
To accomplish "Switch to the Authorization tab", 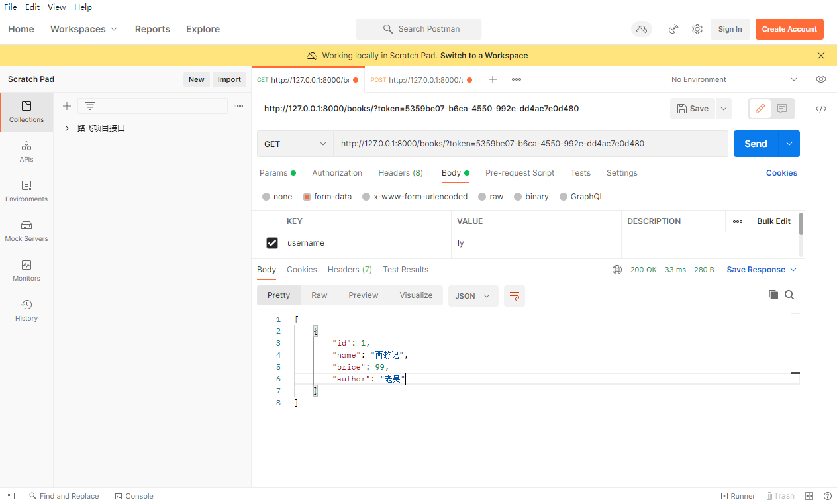I will pos(337,173).
